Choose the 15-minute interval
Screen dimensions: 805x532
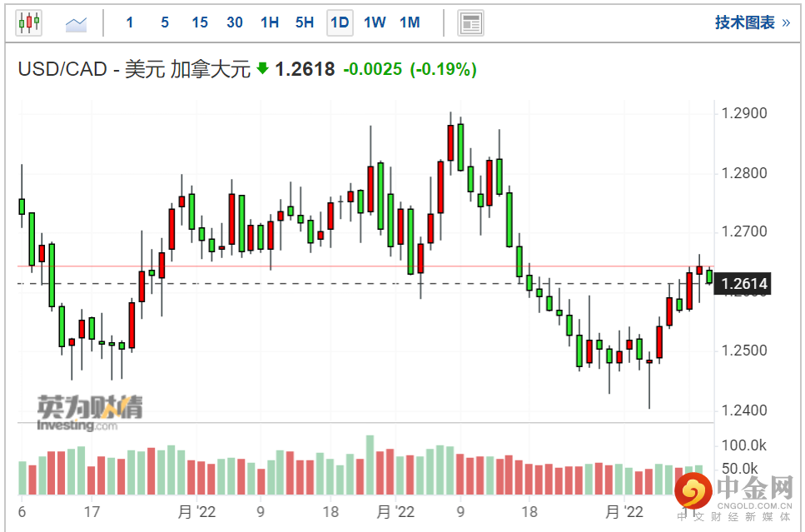tap(200, 22)
